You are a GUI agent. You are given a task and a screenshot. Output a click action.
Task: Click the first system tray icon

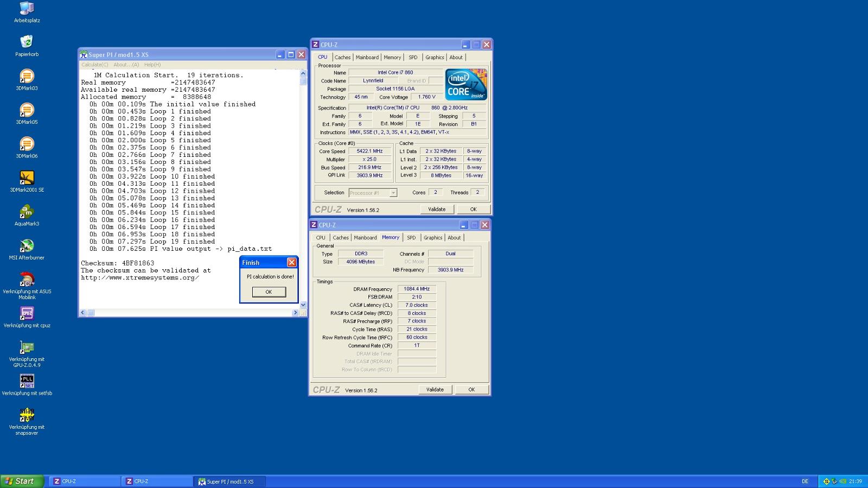coord(826,481)
